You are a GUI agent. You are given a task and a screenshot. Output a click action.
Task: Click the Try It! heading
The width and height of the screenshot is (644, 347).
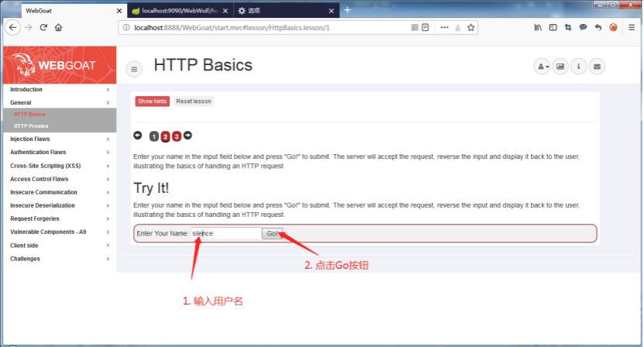click(151, 188)
